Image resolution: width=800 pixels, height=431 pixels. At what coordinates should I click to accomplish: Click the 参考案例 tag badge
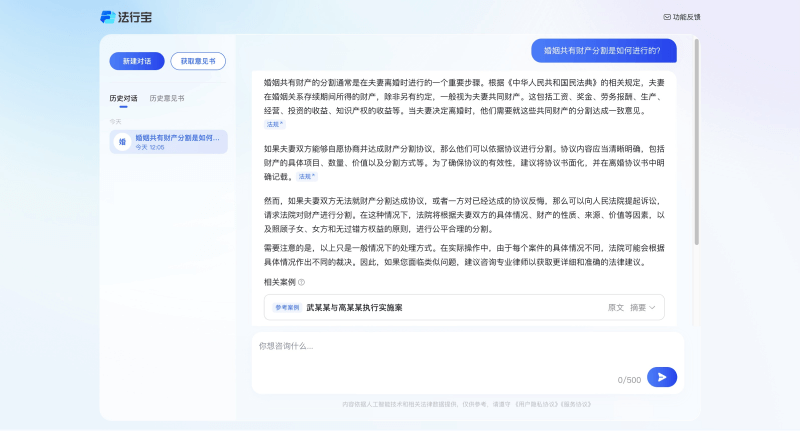click(x=287, y=308)
